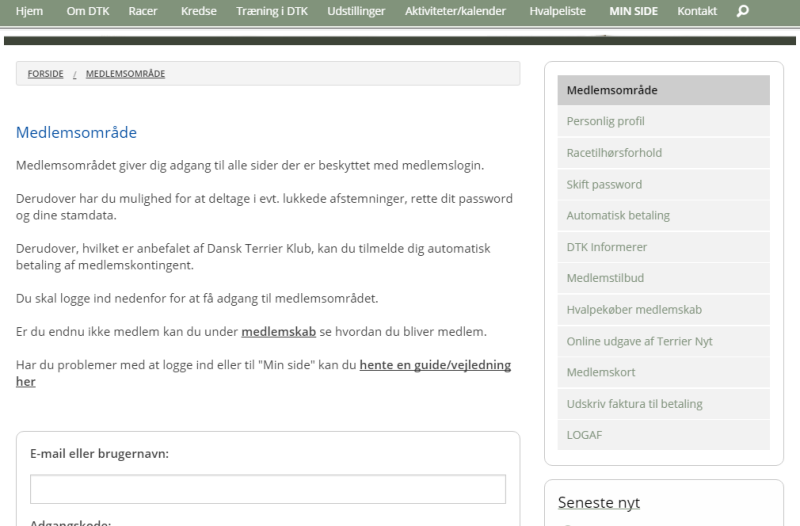Viewport: 800px width, 526px height.
Task: Click LOGAF to log out
Action: pos(663,435)
